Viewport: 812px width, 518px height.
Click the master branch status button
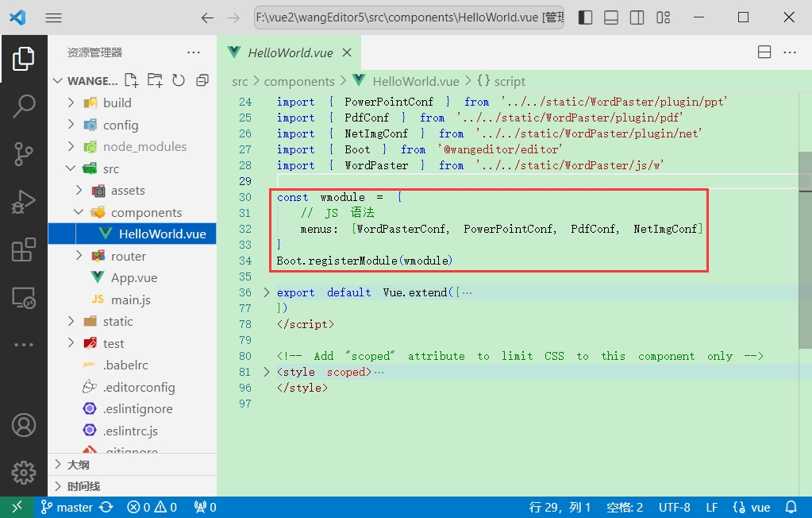67,507
